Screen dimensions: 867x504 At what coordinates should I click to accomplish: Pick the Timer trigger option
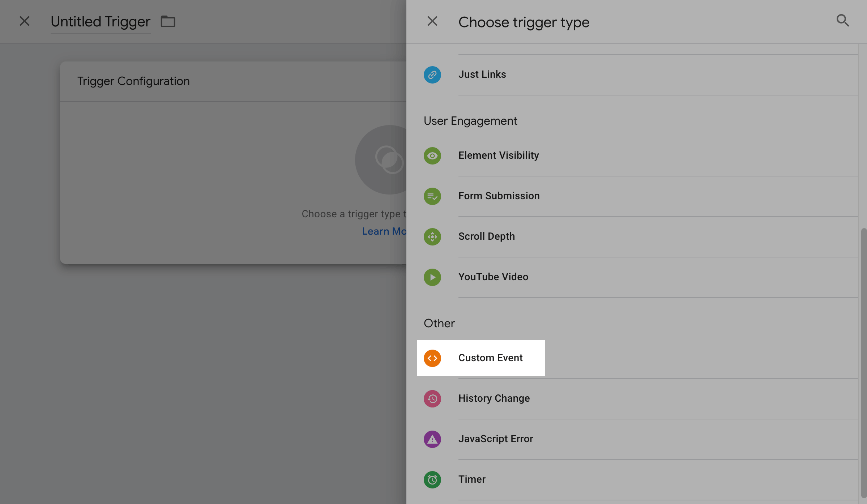pos(472,479)
